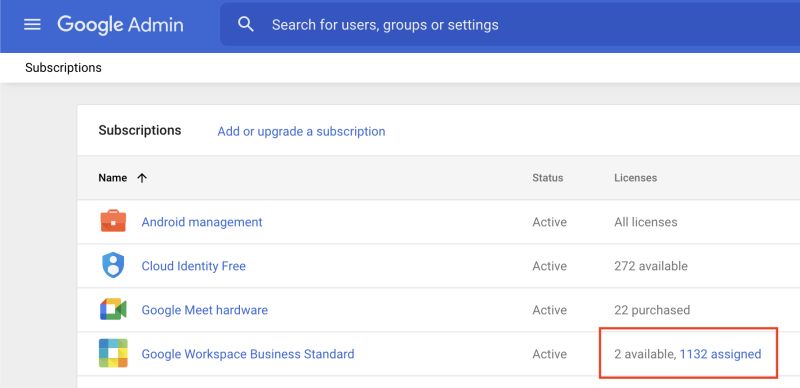Open Google Workspace Business Standard subscription

coord(248,354)
